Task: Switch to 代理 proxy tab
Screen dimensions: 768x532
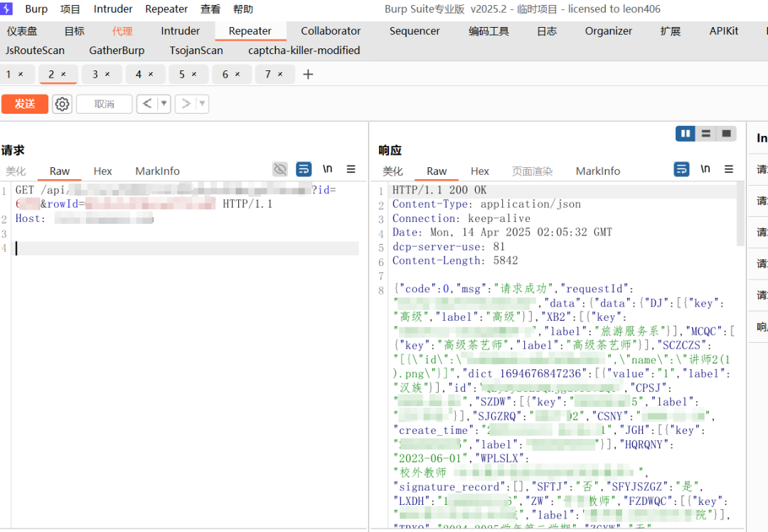Action: click(x=122, y=31)
